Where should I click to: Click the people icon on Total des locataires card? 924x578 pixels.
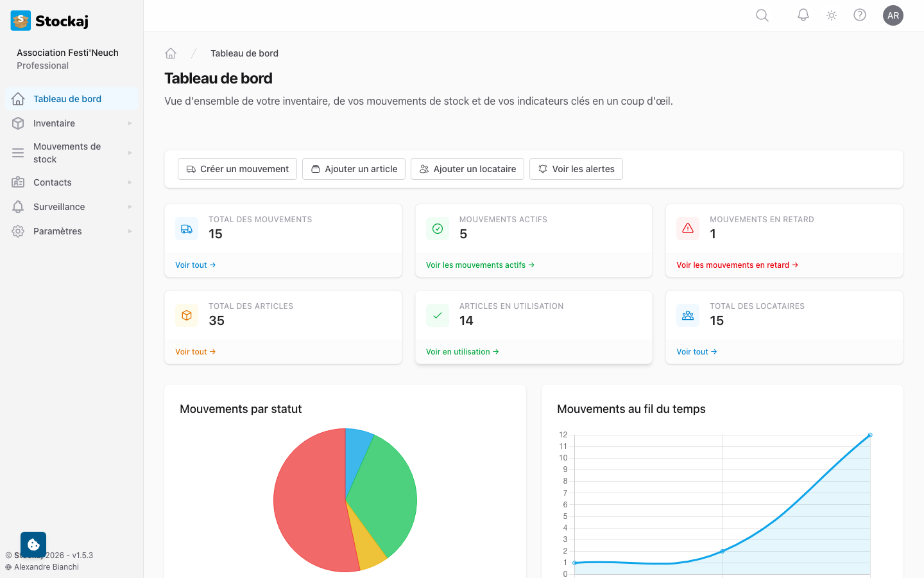[x=688, y=315]
